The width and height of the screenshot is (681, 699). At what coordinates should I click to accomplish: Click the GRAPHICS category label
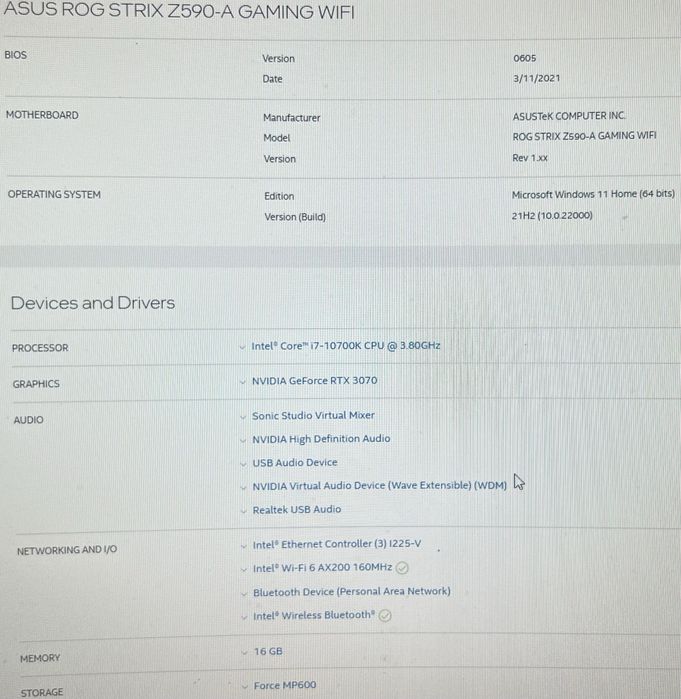pyautogui.click(x=36, y=384)
